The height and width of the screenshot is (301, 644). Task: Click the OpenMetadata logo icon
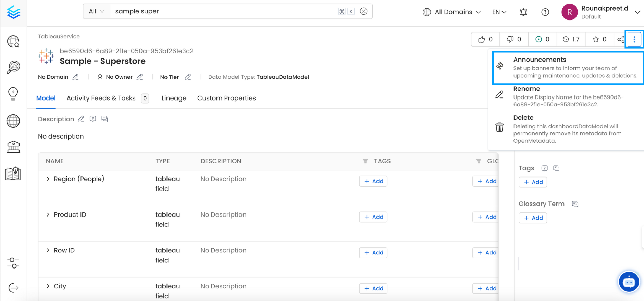(x=13, y=13)
